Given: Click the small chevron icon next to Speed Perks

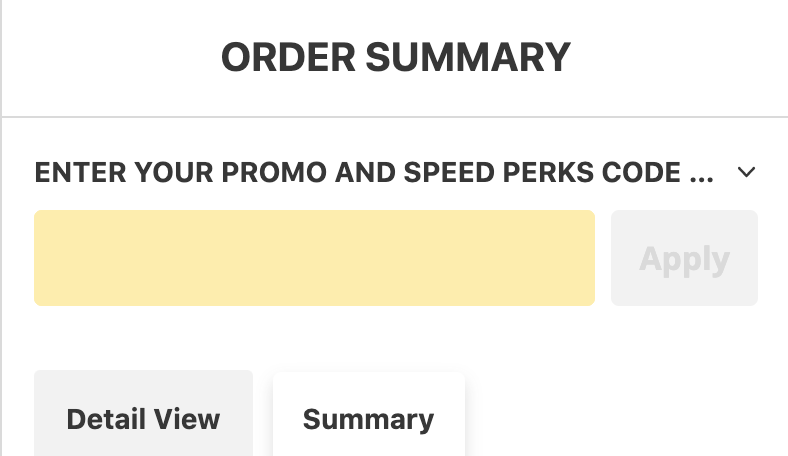Looking at the screenshot, I should pyautogui.click(x=745, y=173).
